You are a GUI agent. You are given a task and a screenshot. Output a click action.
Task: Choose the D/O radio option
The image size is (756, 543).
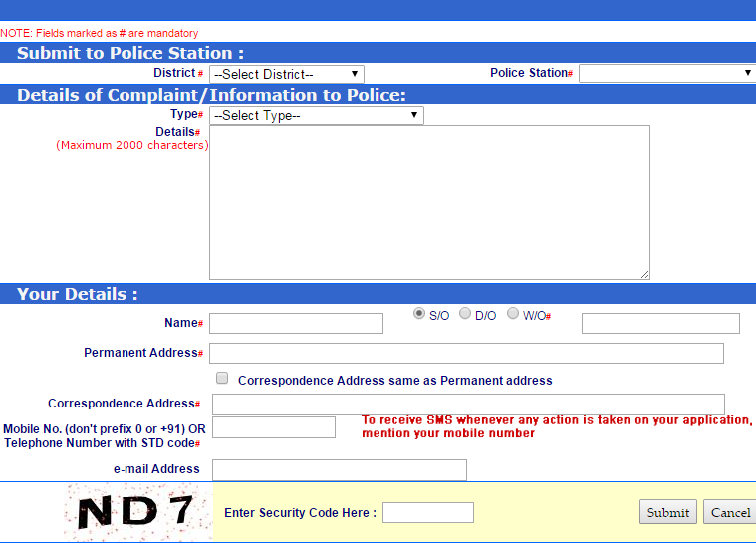click(465, 314)
